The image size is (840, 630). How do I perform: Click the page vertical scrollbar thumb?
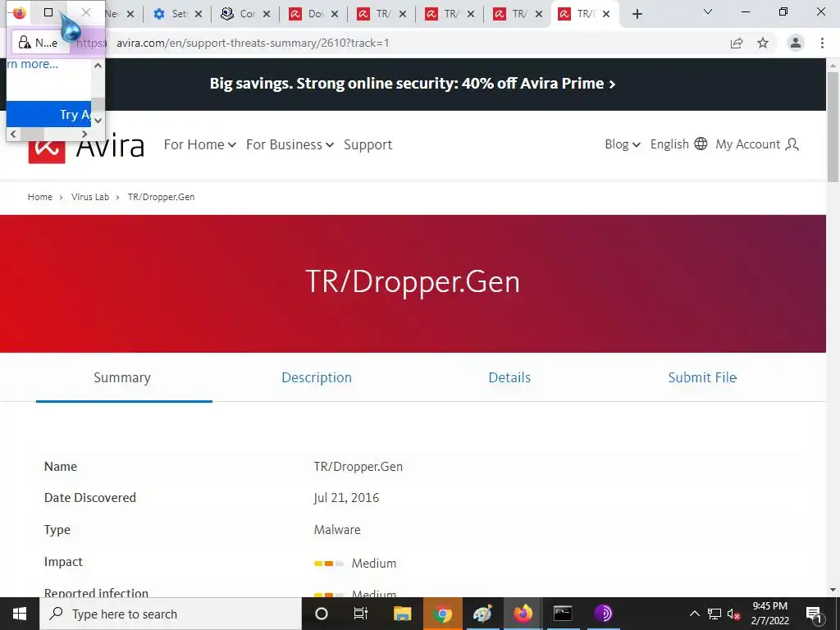tap(833, 127)
